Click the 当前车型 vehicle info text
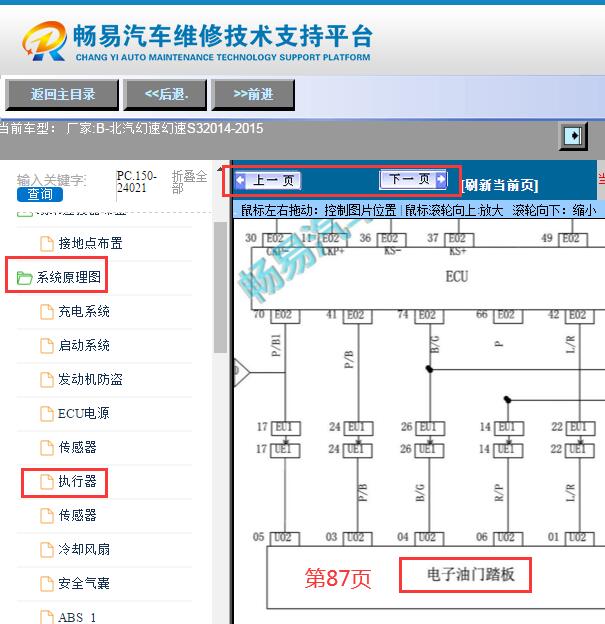The width and height of the screenshot is (605, 624). pos(131,129)
